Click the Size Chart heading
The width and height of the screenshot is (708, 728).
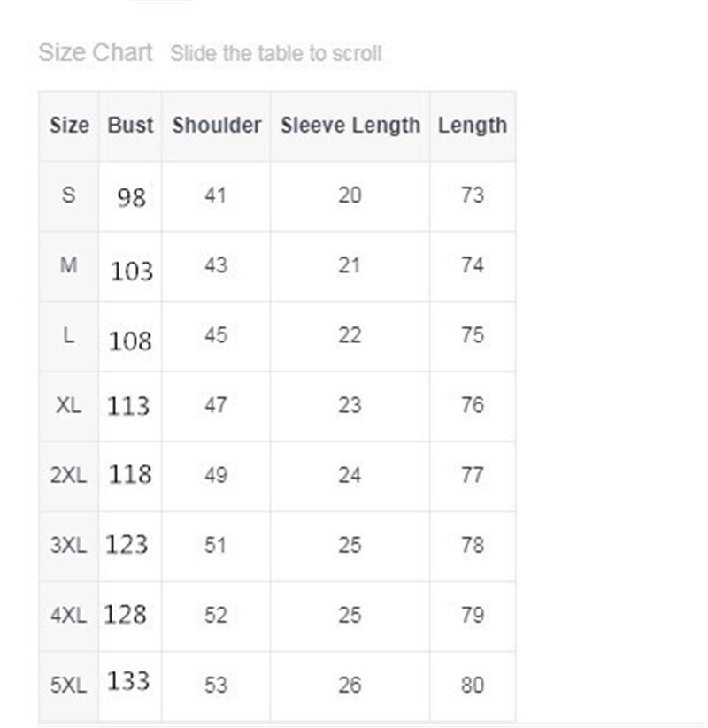click(96, 53)
